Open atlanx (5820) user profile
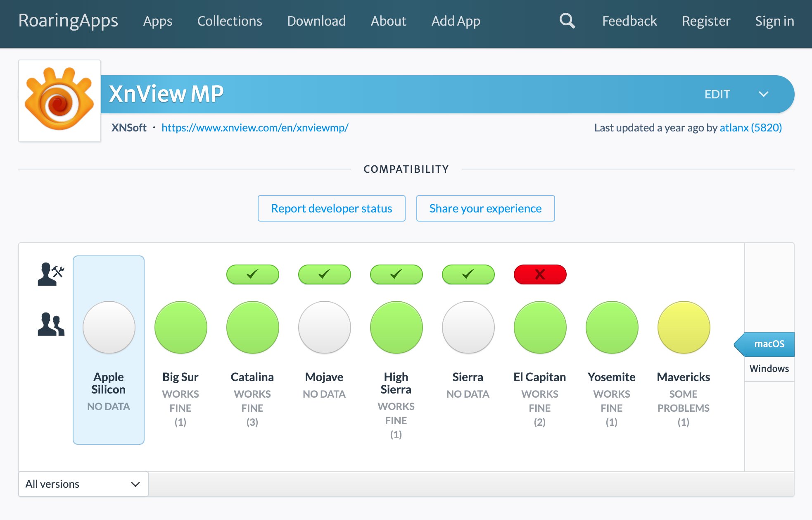The height and width of the screenshot is (520, 812). pyautogui.click(x=750, y=128)
